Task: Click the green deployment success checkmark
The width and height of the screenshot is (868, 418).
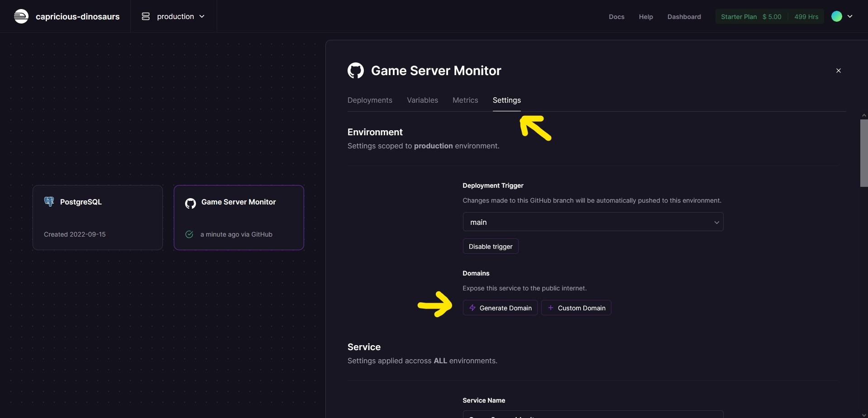Action: 189,234
